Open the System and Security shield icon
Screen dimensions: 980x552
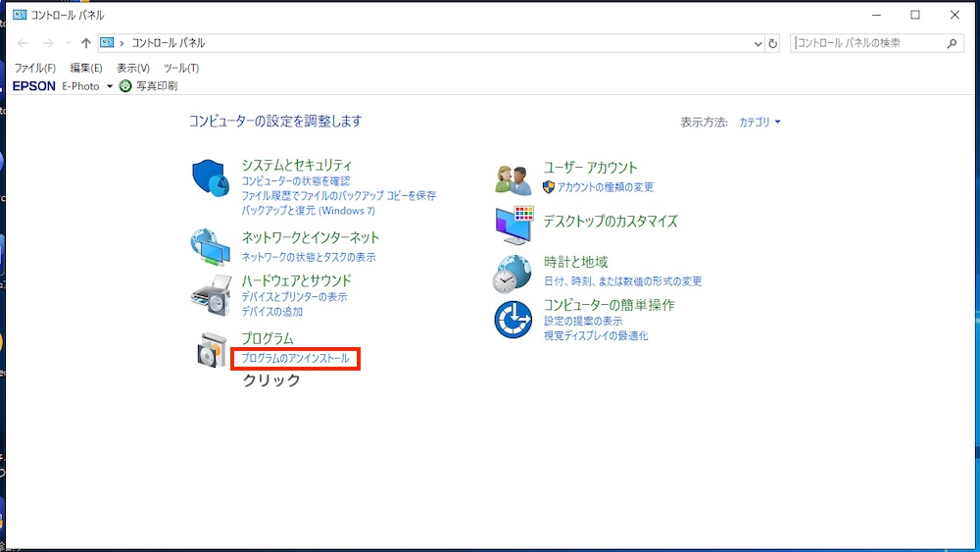(211, 178)
